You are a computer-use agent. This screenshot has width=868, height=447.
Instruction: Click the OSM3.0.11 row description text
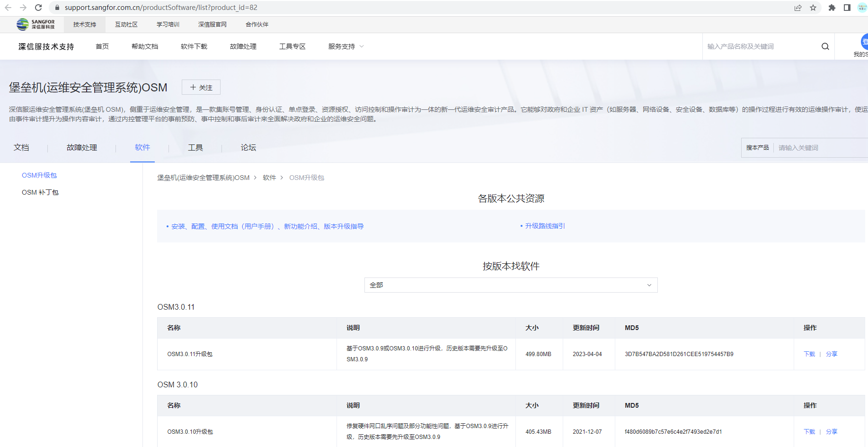pyautogui.click(x=427, y=354)
